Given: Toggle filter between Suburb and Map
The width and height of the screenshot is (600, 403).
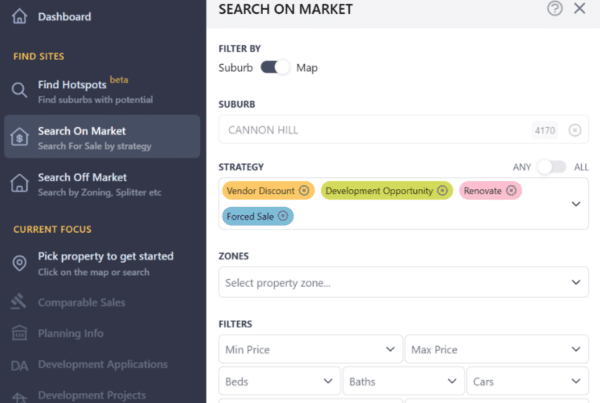Looking at the screenshot, I should 275,67.
